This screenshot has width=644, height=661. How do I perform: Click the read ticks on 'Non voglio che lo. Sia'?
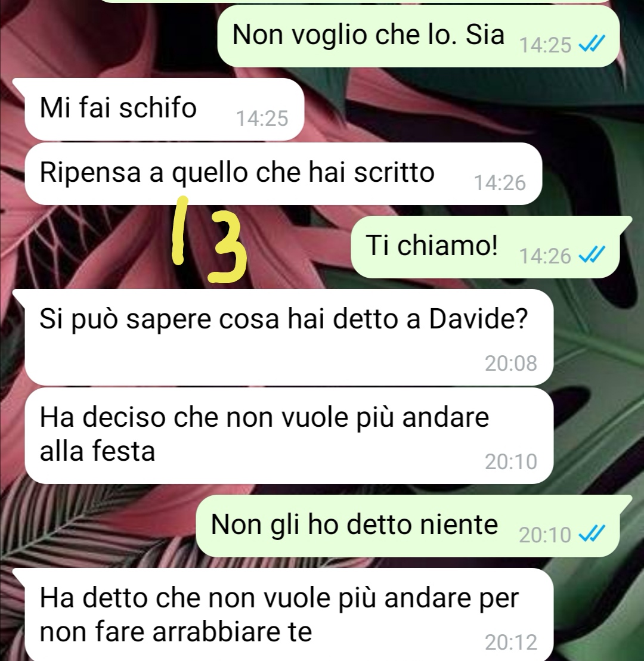click(592, 44)
